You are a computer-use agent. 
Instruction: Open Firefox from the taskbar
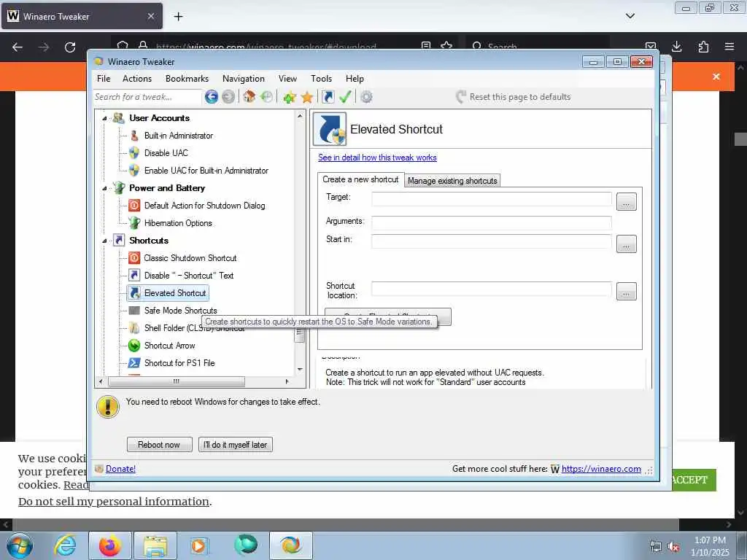click(x=110, y=545)
